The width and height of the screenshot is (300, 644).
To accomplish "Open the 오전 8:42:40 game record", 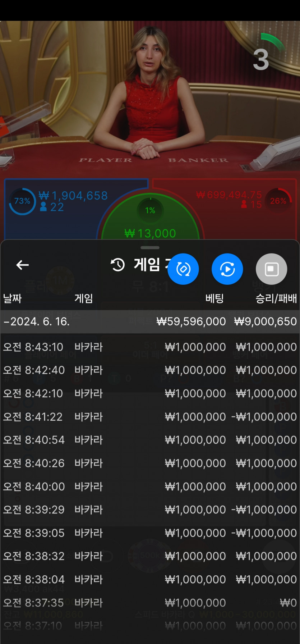I will 150,370.
